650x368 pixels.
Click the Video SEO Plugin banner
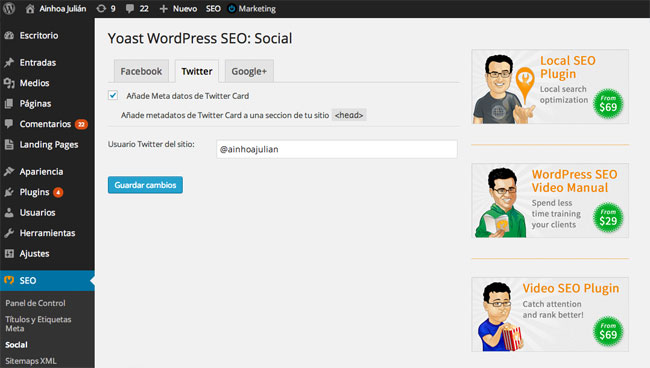(x=550, y=315)
